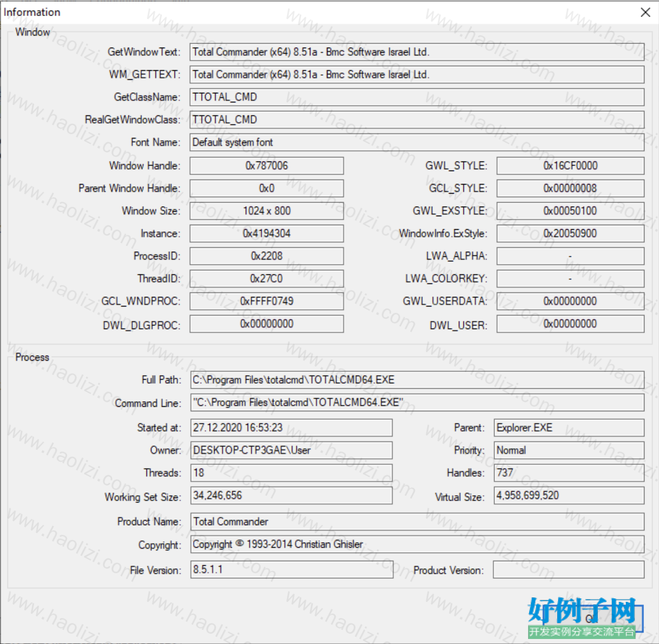Select the File Version field 8.5.1.1
The height and width of the screenshot is (644, 659).
[292, 570]
